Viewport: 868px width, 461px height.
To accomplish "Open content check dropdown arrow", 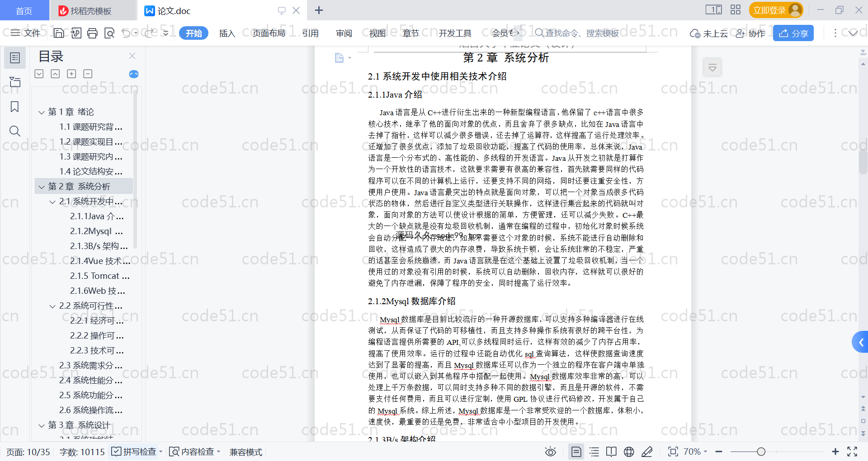I will tap(219, 452).
